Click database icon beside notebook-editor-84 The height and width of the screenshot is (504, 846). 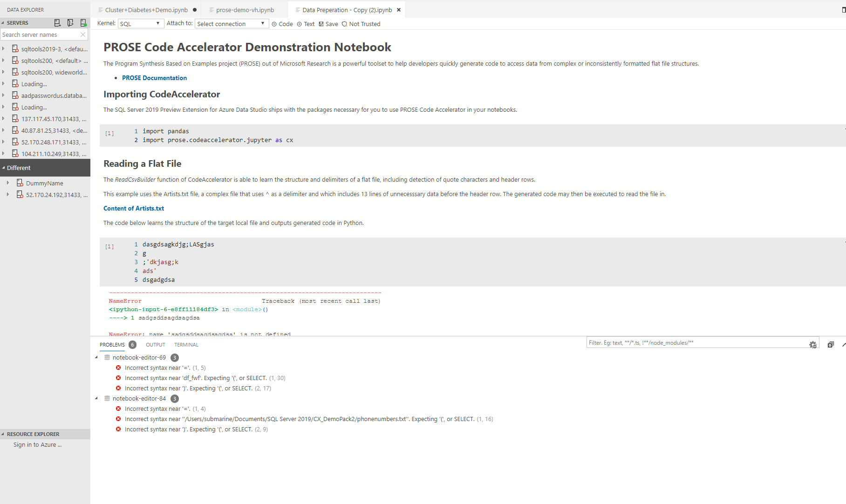click(x=107, y=398)
